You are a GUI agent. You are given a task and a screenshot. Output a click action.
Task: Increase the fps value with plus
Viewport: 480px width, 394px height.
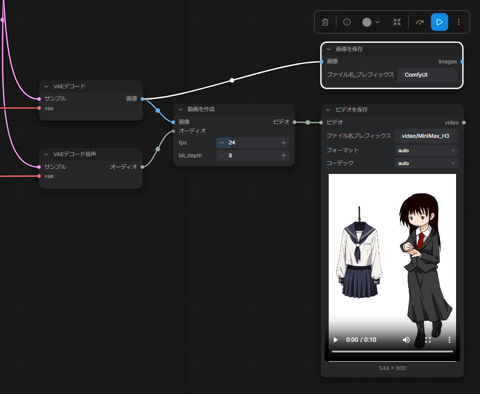point(284,143)
